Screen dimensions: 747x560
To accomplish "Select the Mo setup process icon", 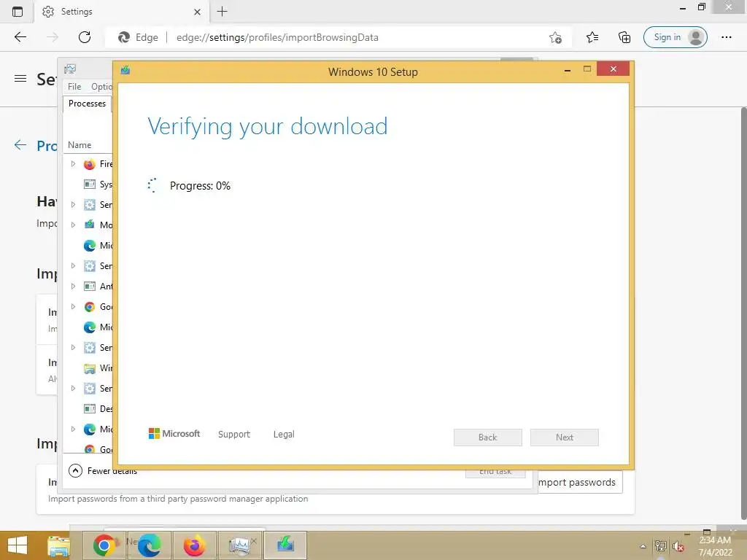I will point(89,225).
